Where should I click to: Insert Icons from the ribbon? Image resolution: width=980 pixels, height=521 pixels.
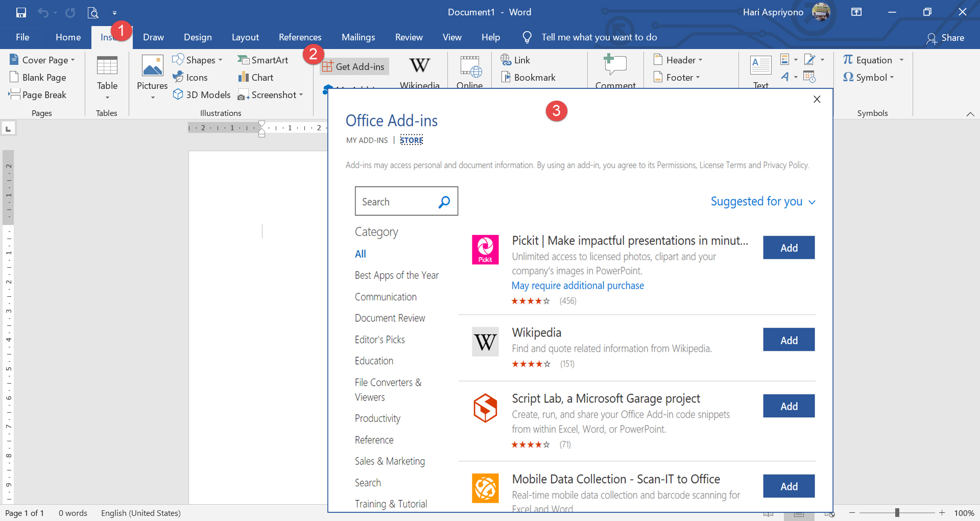[x=190, y=77]
